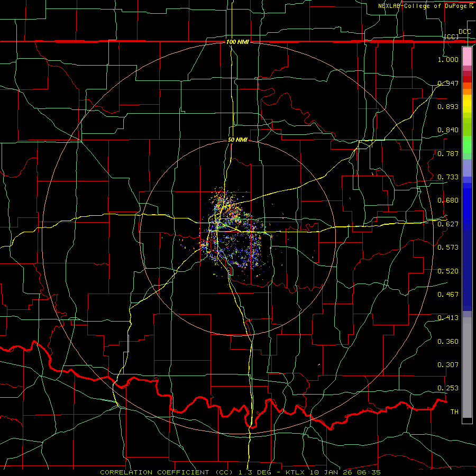The image size is (476, 476).
Task: Click the 0.893 legend value
Action: pyautogui.click(x=448, y=106)
